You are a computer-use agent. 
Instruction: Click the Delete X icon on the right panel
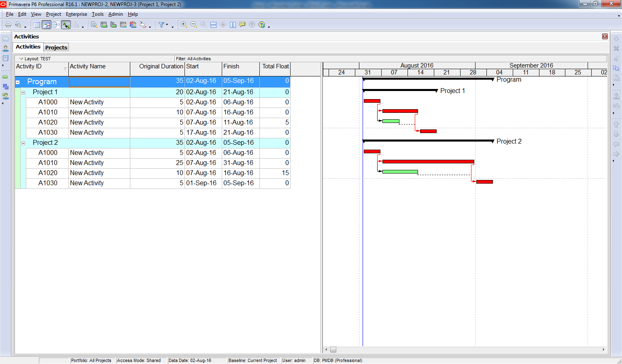(x=616, y=49)
